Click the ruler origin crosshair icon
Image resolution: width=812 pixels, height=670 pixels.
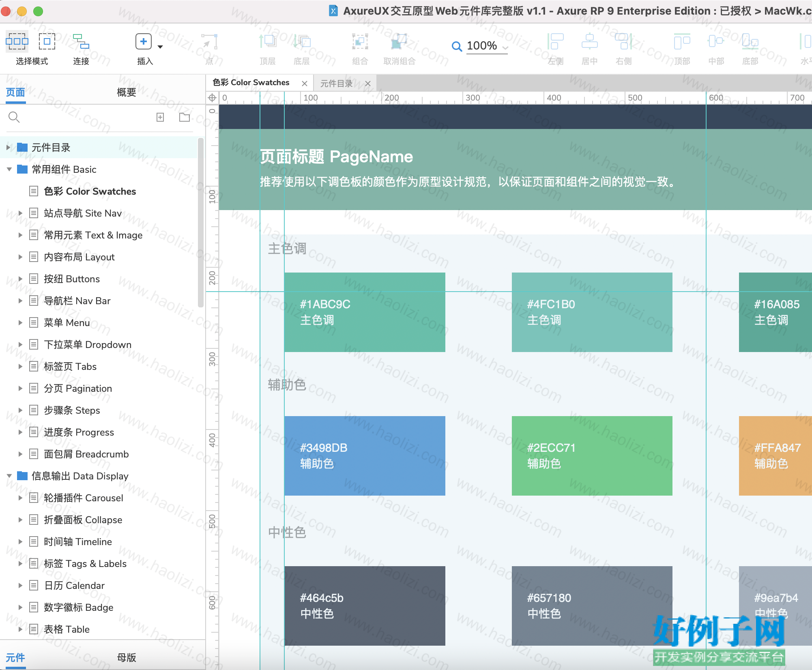[212, 98]
